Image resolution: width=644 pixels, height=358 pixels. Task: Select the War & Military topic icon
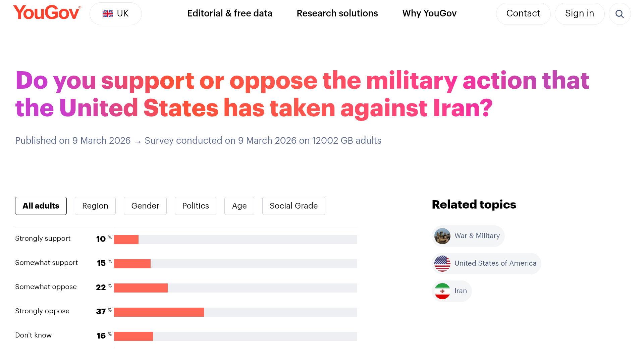442,236
